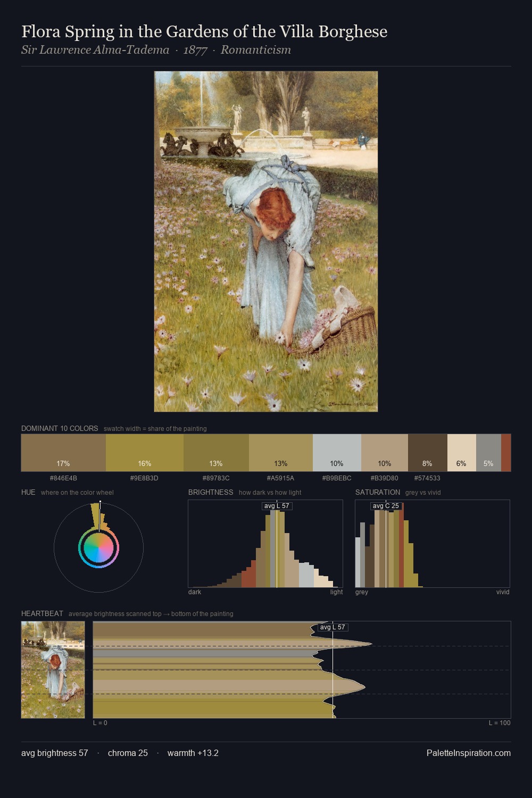Click the 'avg L 57' brightness histogram label
Screen dimensions: 532x798
277,506
